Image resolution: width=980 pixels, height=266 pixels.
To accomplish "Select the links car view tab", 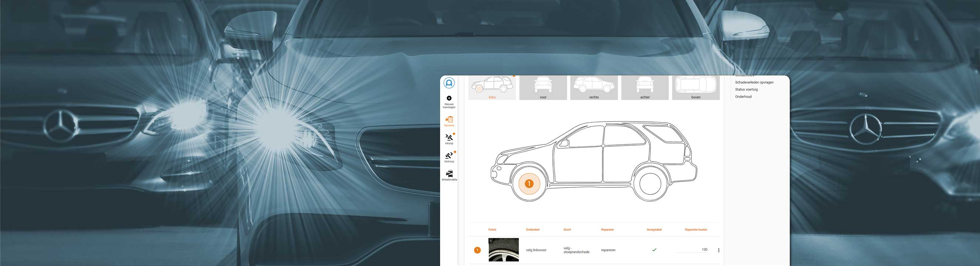I will 492,88.
